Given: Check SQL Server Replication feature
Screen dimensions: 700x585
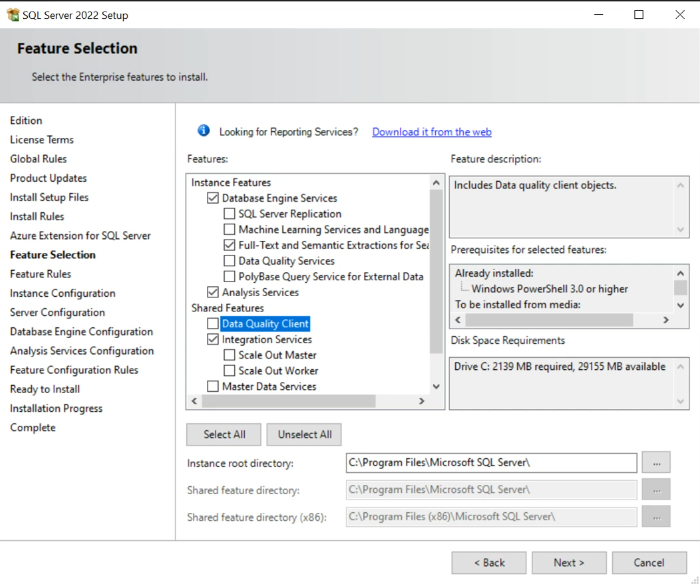Looking at the screenshot, I should tap(229, 213).
